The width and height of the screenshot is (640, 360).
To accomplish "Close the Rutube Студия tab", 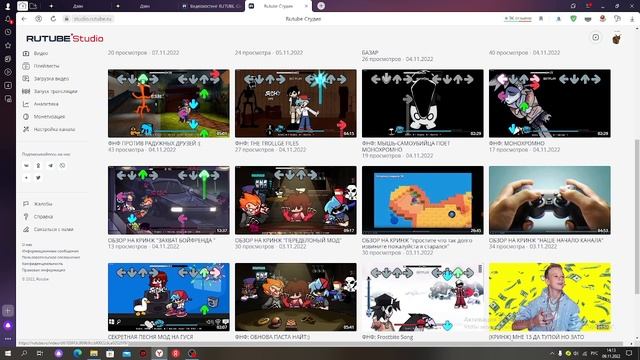I will click(307, 6).
